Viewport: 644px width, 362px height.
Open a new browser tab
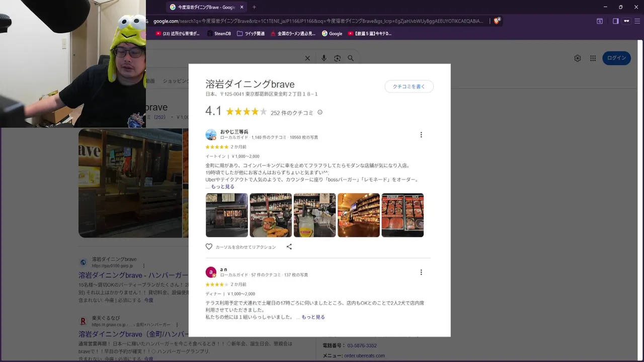pos(254,7)
